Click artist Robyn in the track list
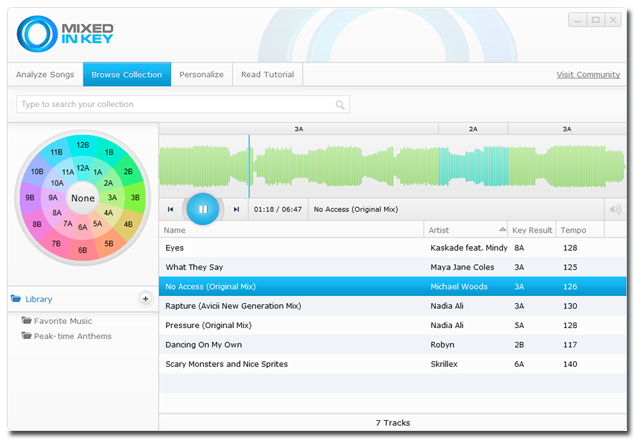This screenshot has height=441, width=634. pos(442,345)
